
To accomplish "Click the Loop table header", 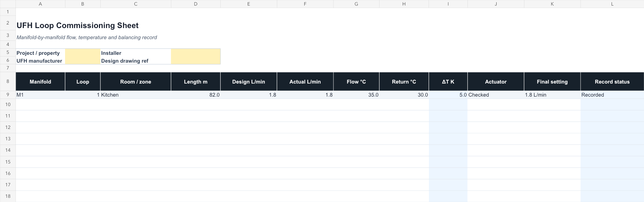I will (x=83, y=82).
